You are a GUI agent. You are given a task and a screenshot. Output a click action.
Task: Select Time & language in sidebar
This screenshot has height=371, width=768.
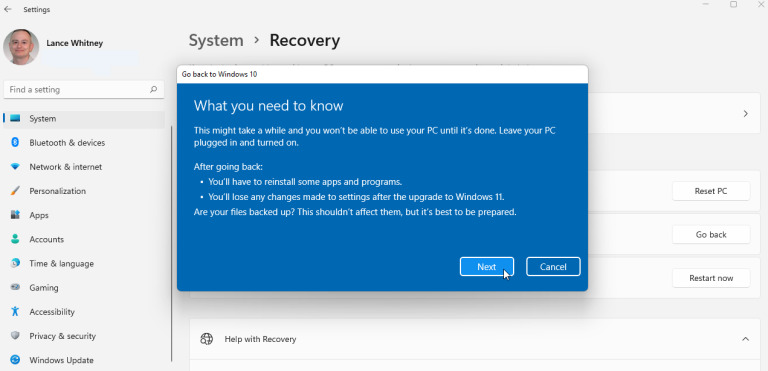[x=84, y=263]
